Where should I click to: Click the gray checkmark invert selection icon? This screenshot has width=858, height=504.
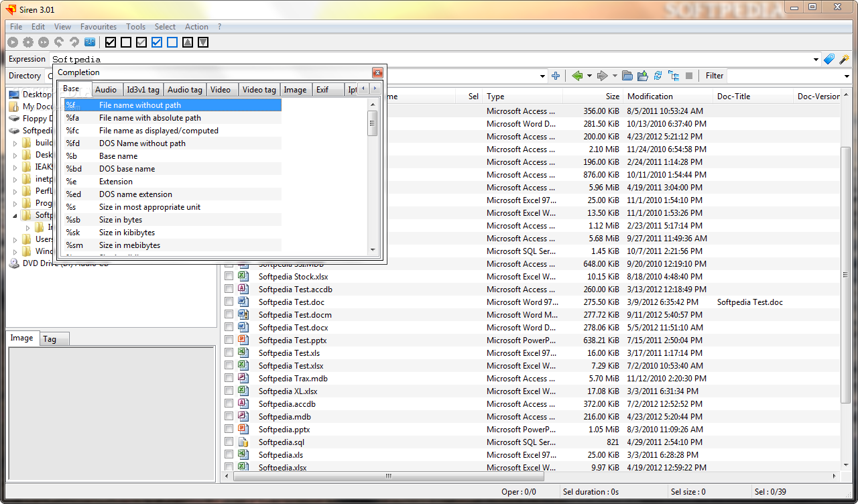[x=141, y=42]
